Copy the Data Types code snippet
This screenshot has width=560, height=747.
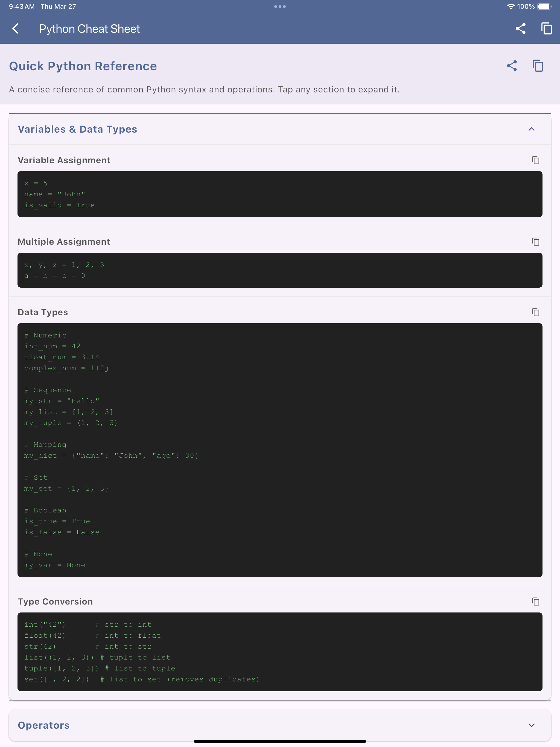[x=535, y=312]
